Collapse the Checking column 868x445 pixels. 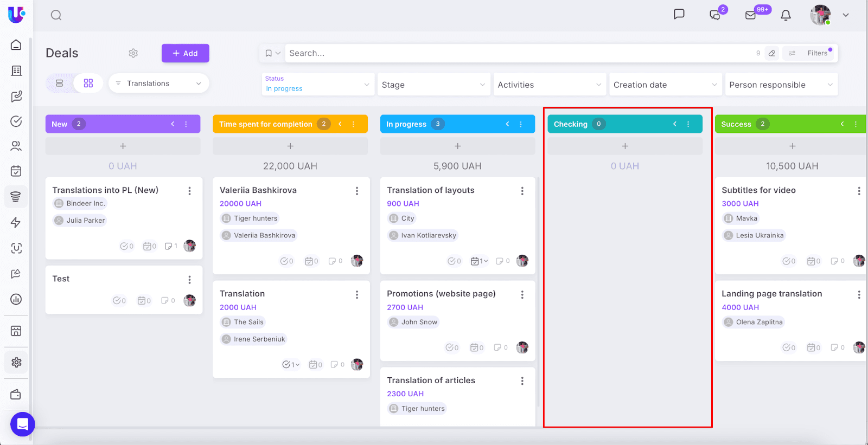pos(675,124)
